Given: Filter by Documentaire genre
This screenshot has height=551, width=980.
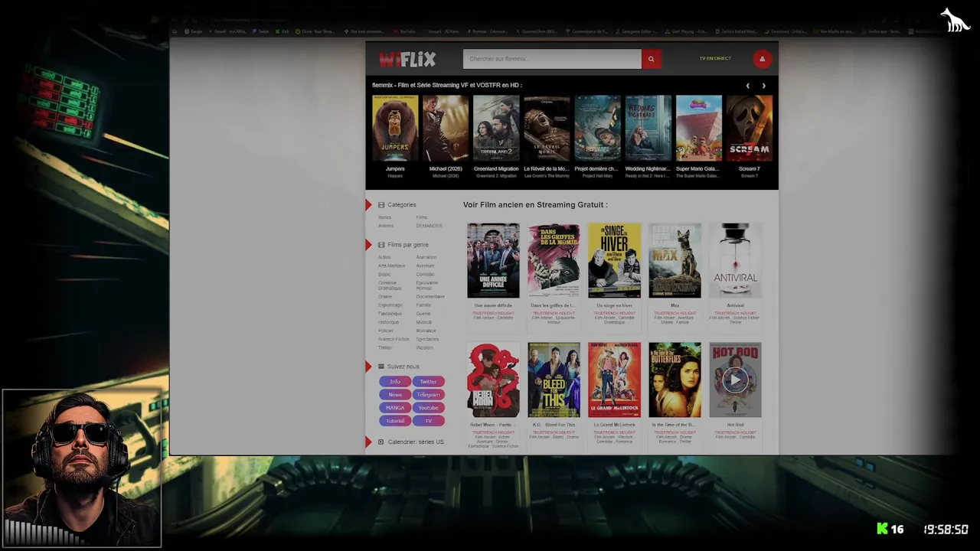Looking at the screenshot, I should [x=430, y=296].
